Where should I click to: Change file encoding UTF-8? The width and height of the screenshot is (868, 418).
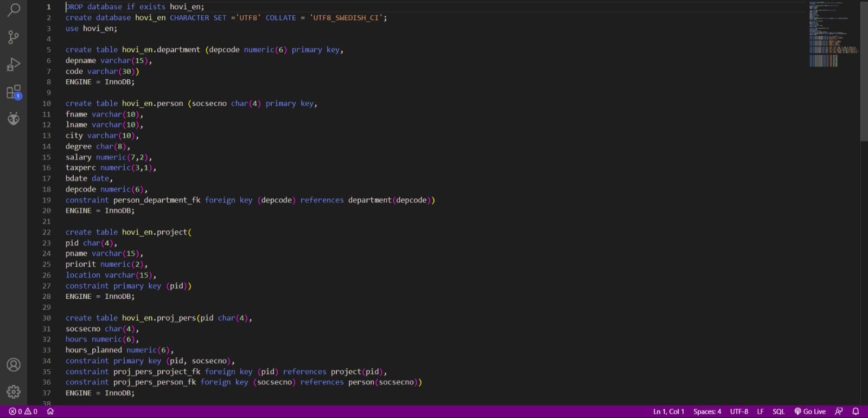click(739, 411)
